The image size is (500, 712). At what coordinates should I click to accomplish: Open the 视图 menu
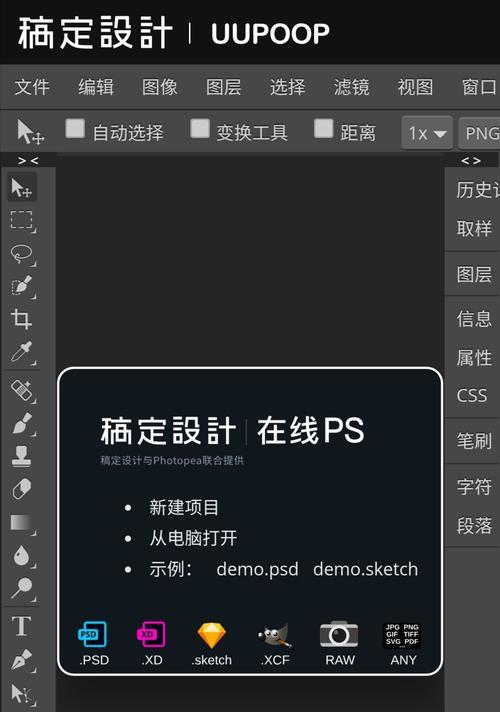pyautogui.click(x=416, y=87)
